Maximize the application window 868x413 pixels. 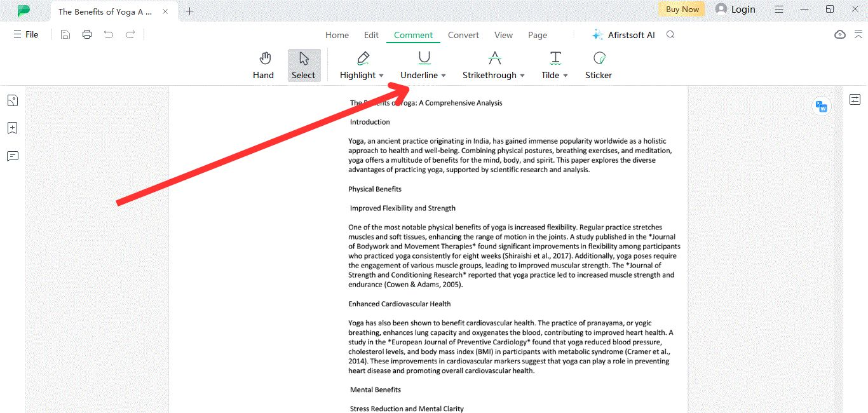click(x=830, y=9)
